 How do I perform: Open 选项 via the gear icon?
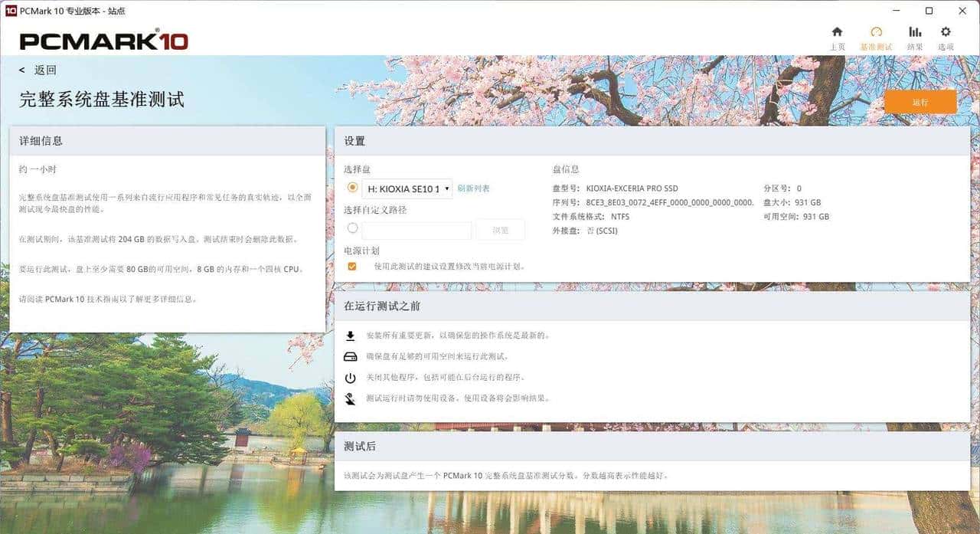pos(946,33)
